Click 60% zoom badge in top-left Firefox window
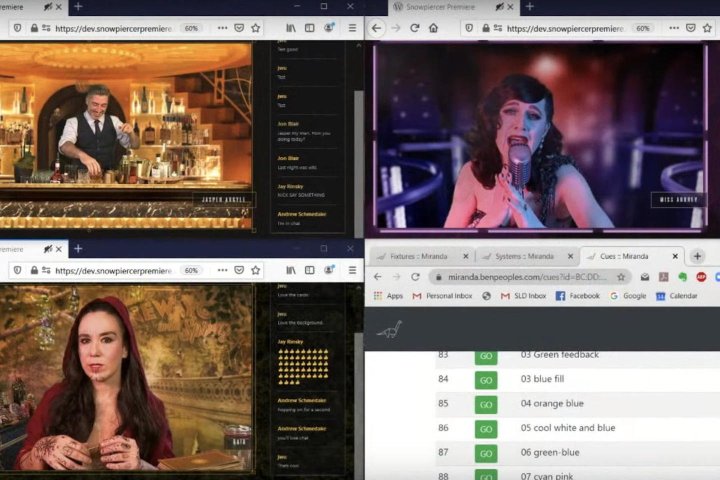The image size is (720, 480). (x=191, y=28)
